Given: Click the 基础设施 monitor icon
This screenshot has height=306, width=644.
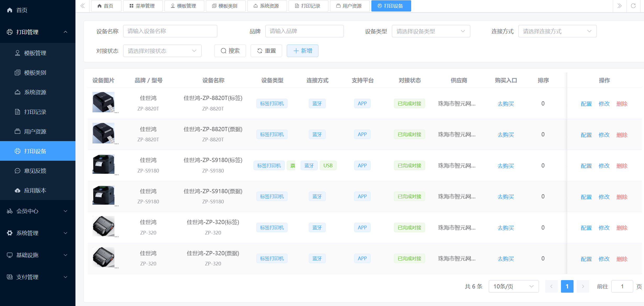Looking at the screenshot, I should click(10, 255).
